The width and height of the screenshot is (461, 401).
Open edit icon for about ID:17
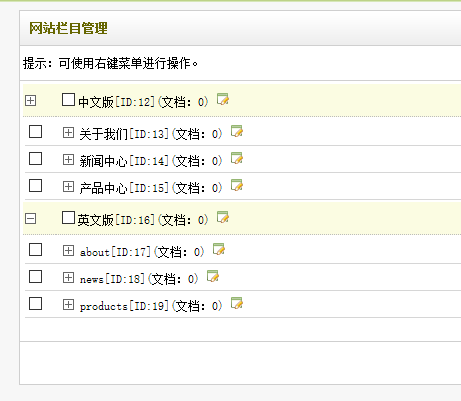[x=219, y=249]
